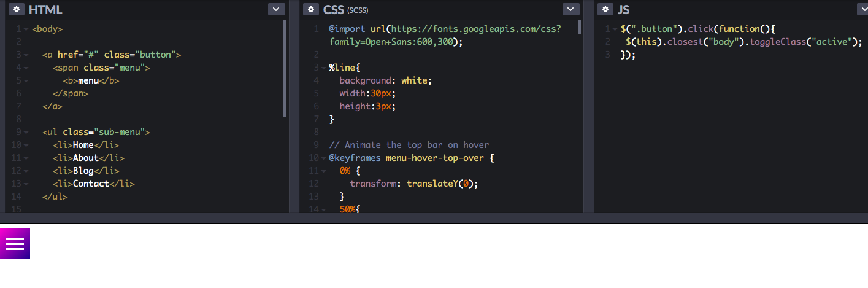868x288 pixels.
Task: Click the ul class="sub-menu" code line
Action: point(96,132)
